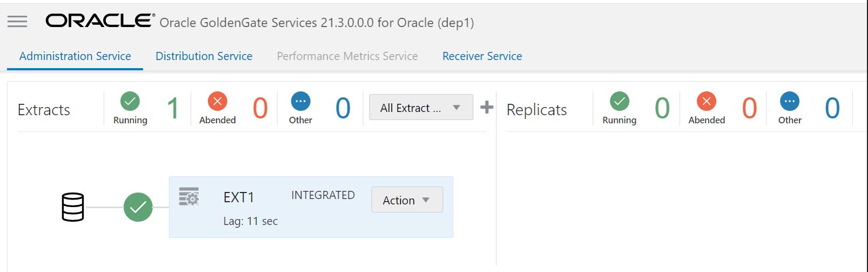Viewport: 868px width, 272px height.
Task: Go to Performance Metrics Service tab
Action: pos(347,56)
